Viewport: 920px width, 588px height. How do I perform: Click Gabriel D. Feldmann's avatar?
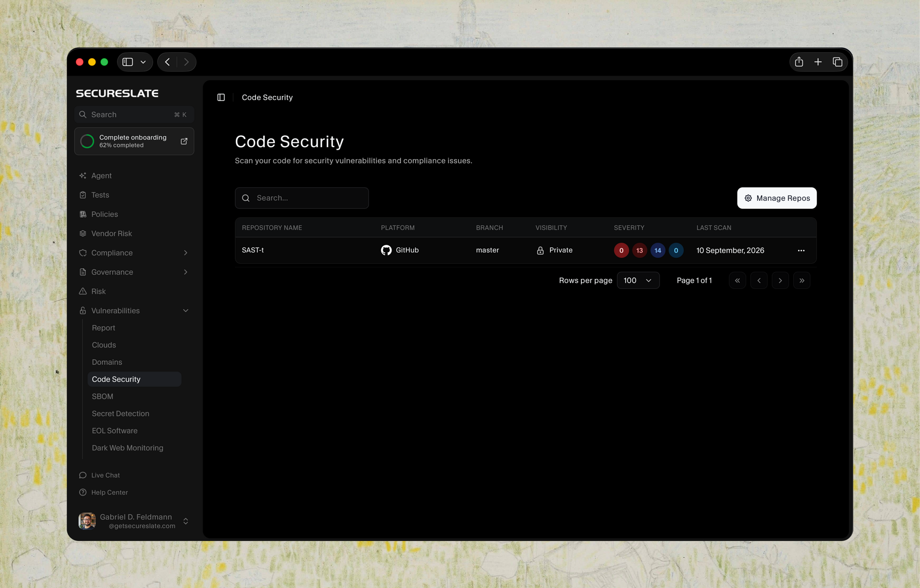point(87,521)
